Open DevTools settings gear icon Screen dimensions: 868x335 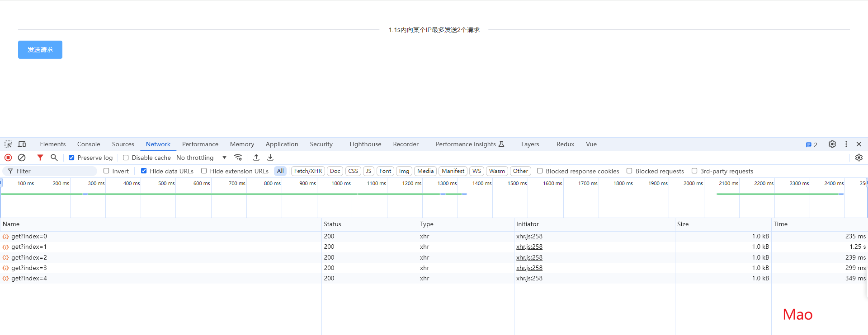click(x=832, y=144)
